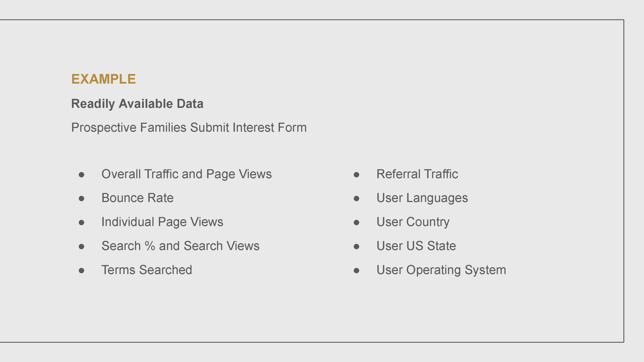
Task: Click bullet beside Referral Traffic
Action: [x=356, y=175]
